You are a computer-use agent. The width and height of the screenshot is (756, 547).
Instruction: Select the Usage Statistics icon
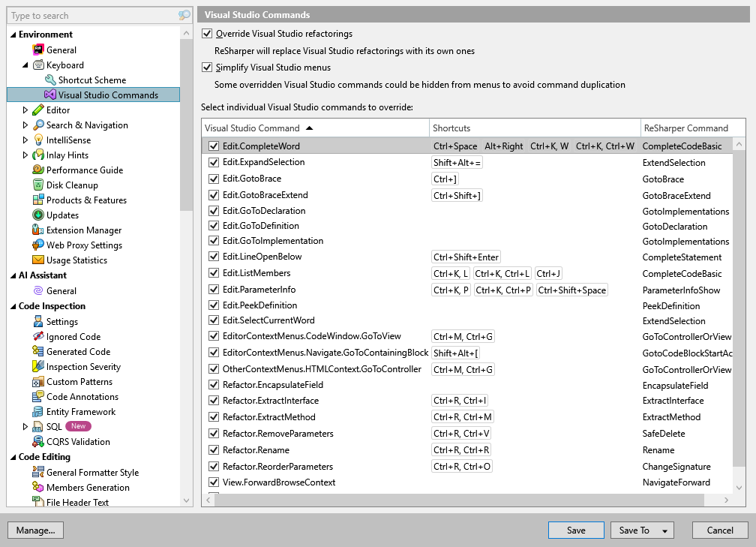click(x=37, y=260)
